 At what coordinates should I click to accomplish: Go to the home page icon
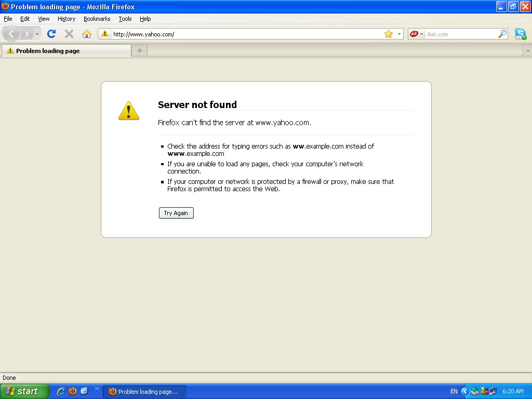pos(87,34)
